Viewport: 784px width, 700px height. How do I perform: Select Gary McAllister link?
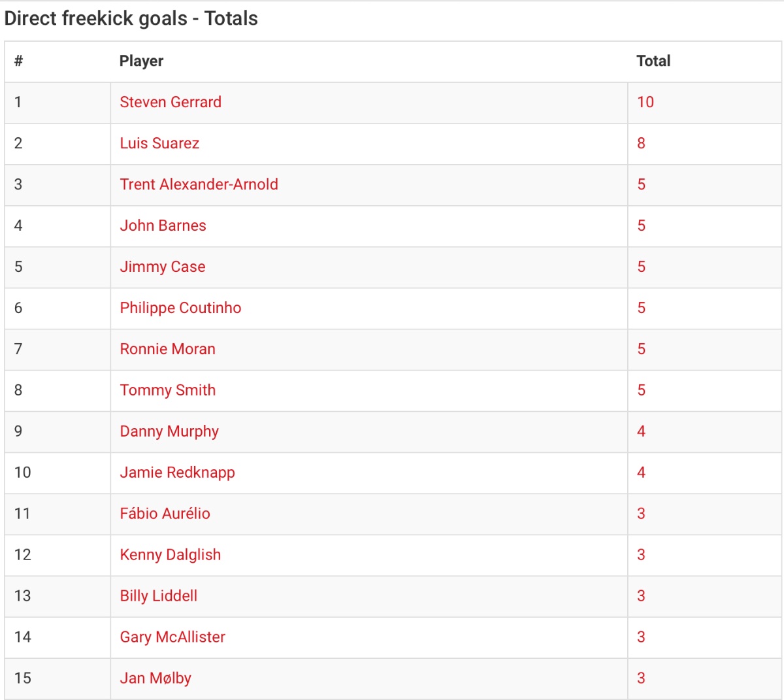tap(172, 637)
